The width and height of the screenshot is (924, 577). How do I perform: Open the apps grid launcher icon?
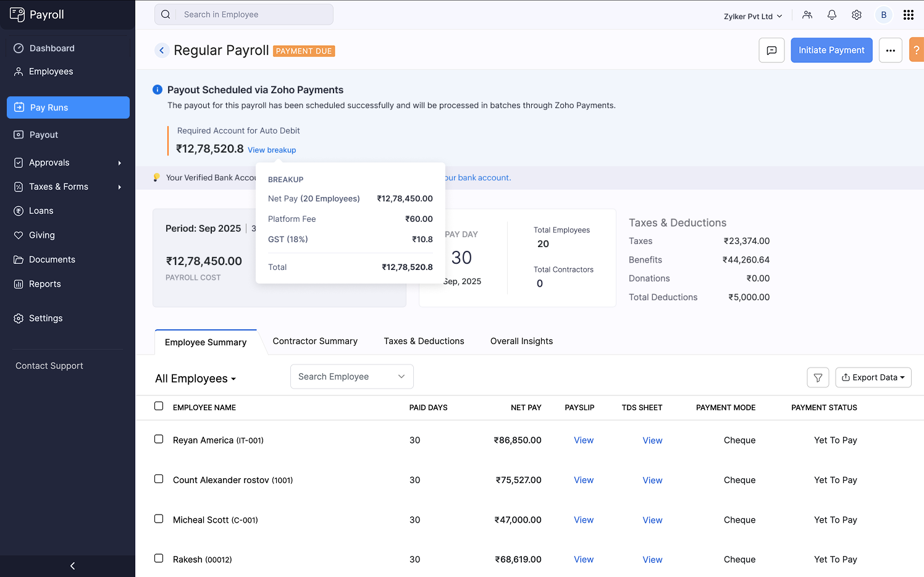[x=908, y=15]
